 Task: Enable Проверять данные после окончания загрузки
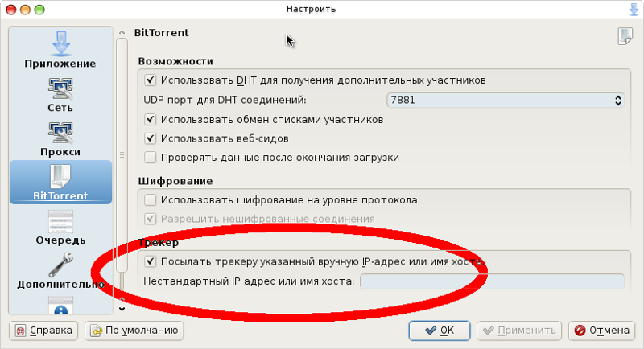click(x=151, y=157)
